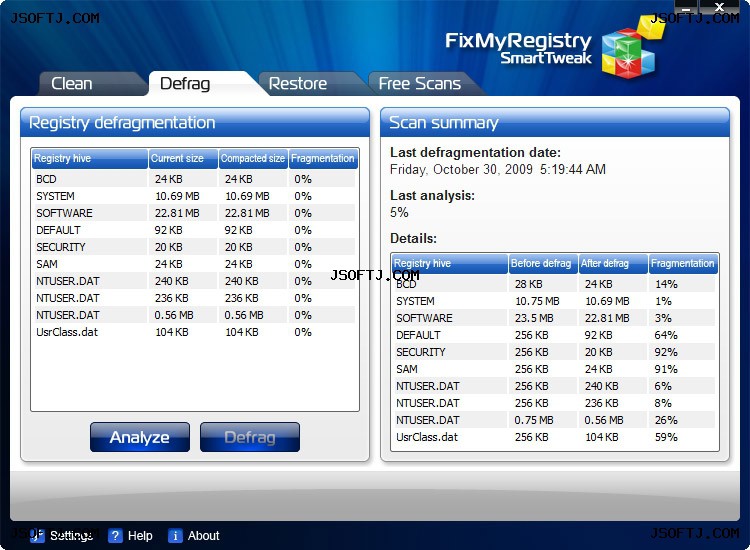
Task: Close the FixMyRegistry window
Action: click(x=719, y=7)
